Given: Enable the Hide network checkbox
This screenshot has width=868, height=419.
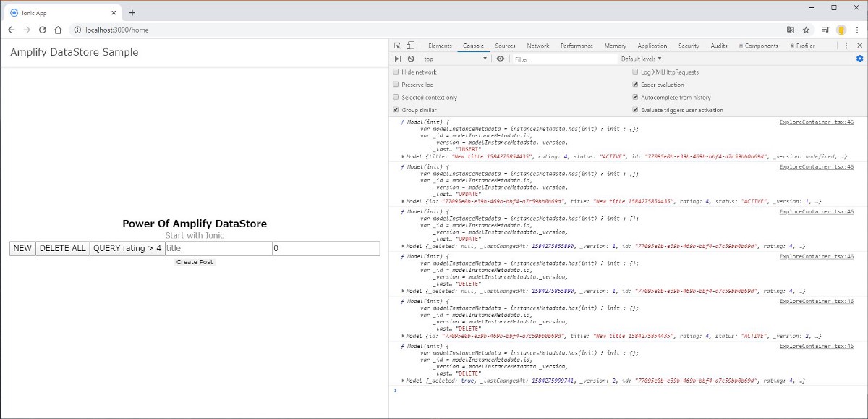Looking at the screenshot, I should point(396,72).
